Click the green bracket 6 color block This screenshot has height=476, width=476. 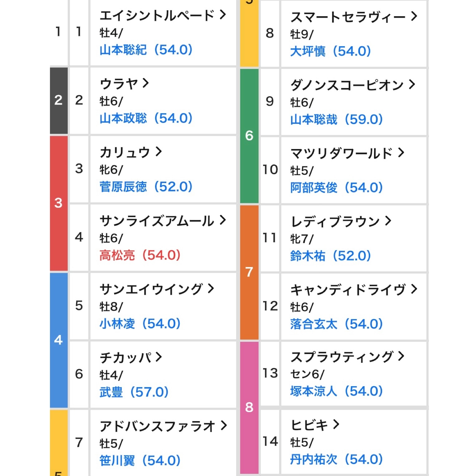(249, 136)
